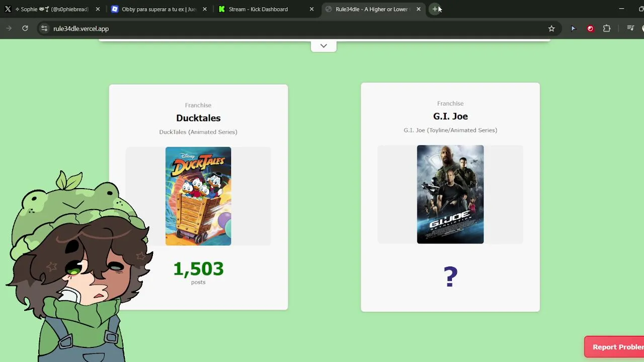Close the Sophie X tab
644x362 pixels.
(x=98, y=9)
